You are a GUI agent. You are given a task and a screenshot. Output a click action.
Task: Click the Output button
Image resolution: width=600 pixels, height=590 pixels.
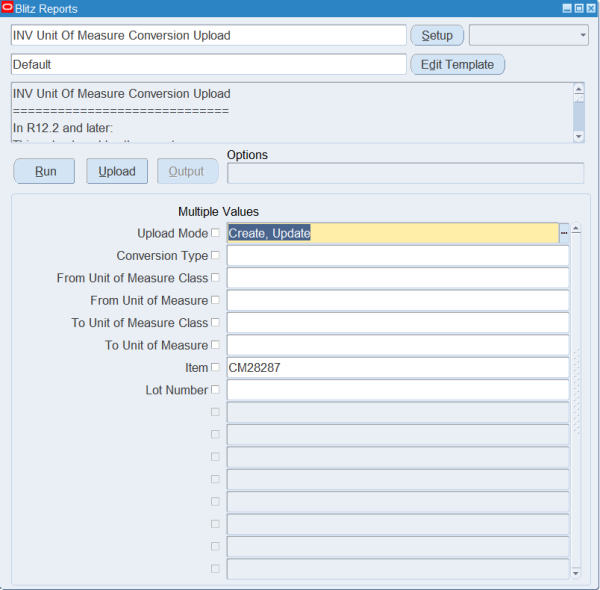click(188, 171)
